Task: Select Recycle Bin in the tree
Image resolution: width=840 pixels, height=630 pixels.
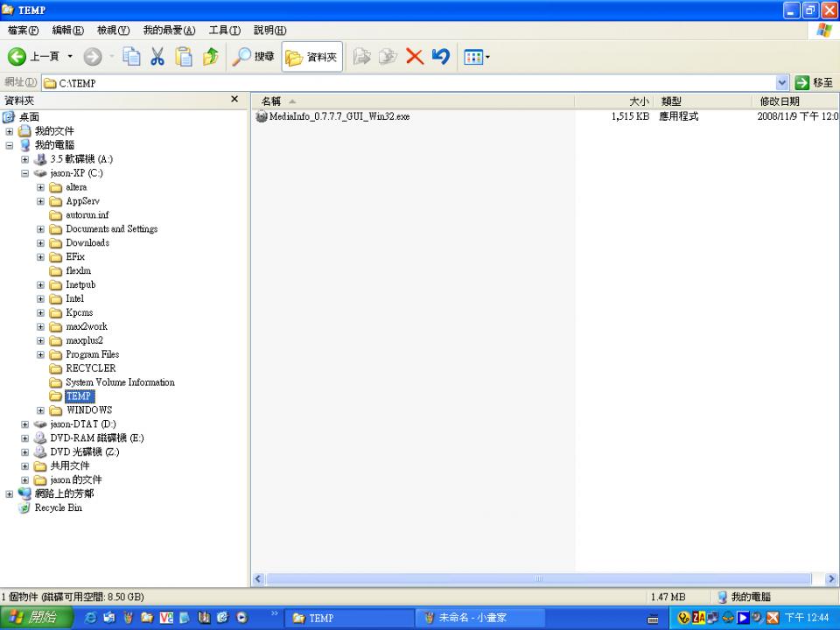Action: point(58,507)
